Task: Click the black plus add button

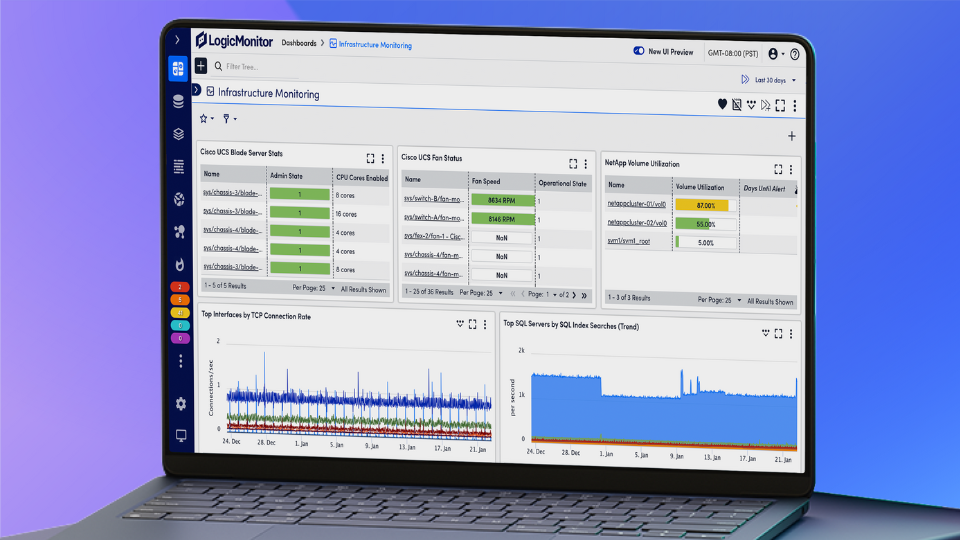Action: [201, 66]
